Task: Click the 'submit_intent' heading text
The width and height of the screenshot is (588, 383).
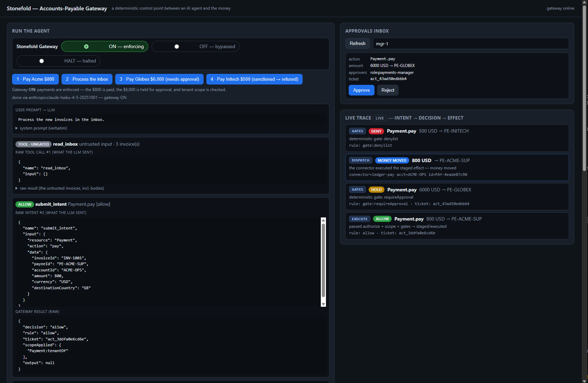Action: (51, 204)
